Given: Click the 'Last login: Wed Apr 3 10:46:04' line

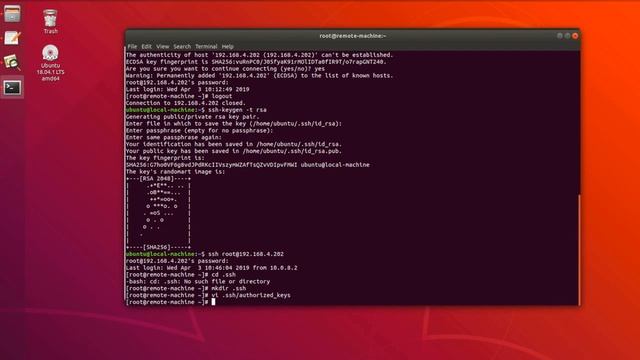Looking at the screenshot, I should coord(211,268).
